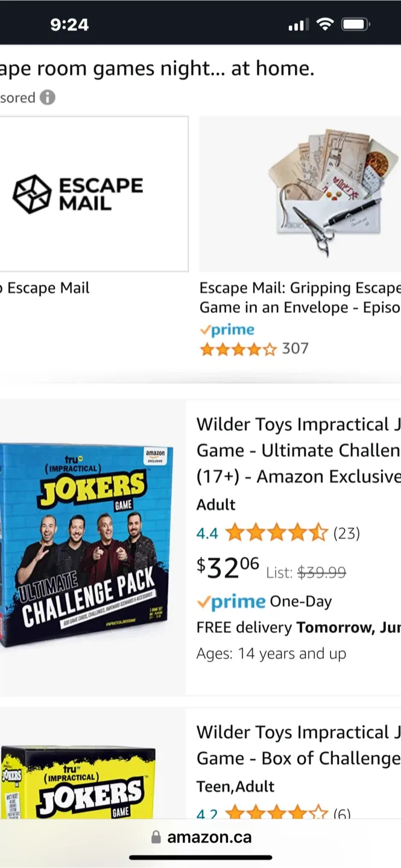Tap the Sponsored info icon
Viewport: 401px width, 868px height.
click(x=47, y=98)
